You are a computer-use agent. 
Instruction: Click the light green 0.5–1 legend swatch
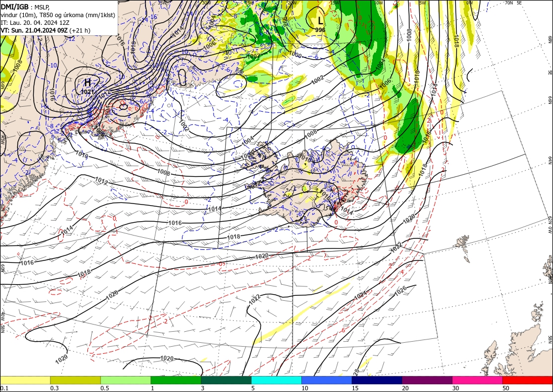click(x=126, y=380)
